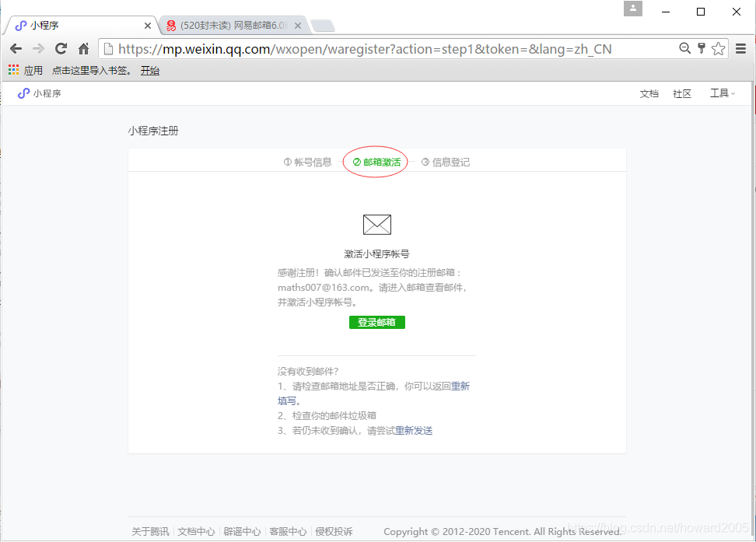Click the 帐号信息 step indicator
Screen dimensions: 756x542
tap(307, 162)
